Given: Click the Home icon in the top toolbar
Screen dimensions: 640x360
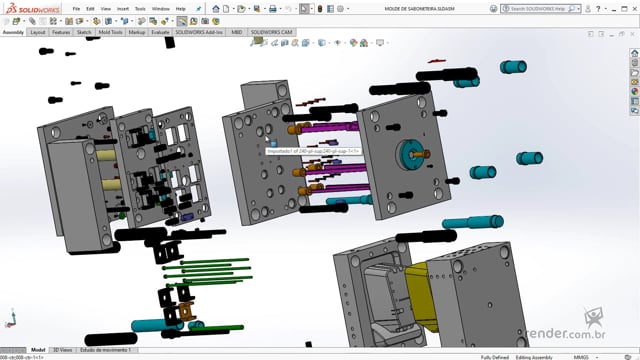Looking at the screenshot, I should [x=216, y=9].
